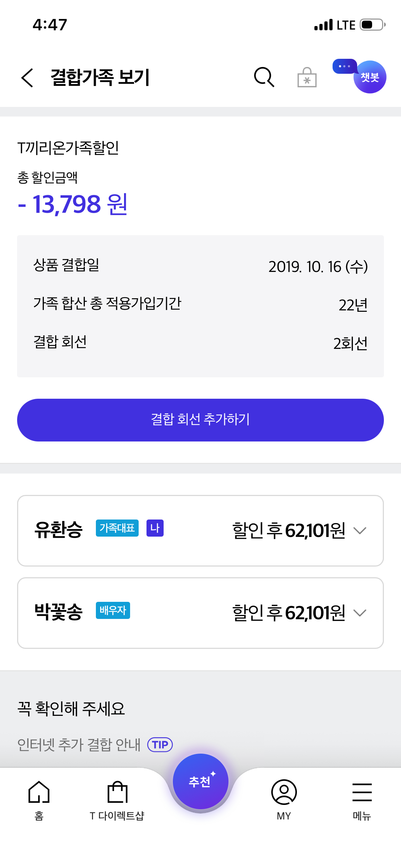
Task: Open search with the magnifier icon
Action: (264, 77)
